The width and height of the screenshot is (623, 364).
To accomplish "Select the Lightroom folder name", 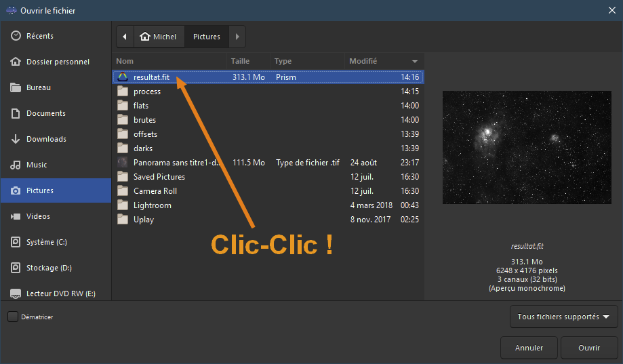I will click(x=152, y=205).
